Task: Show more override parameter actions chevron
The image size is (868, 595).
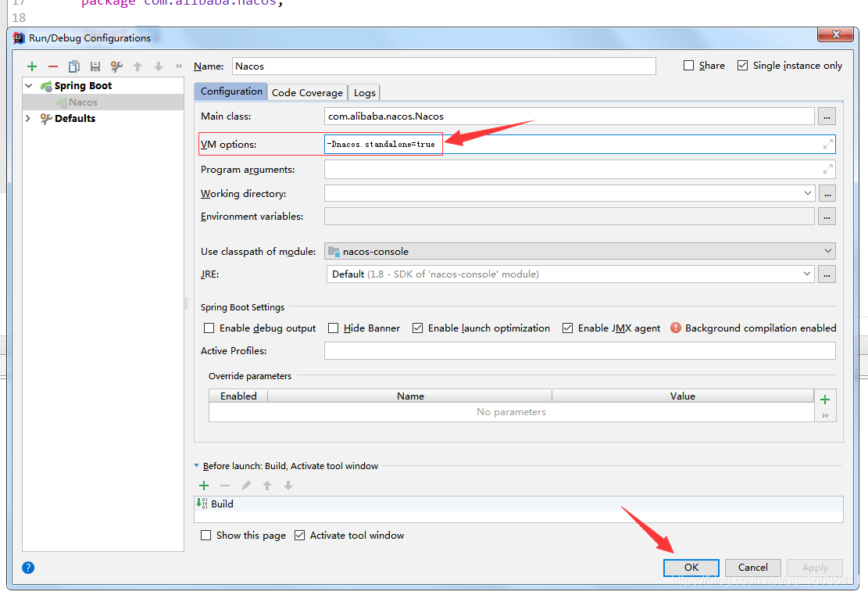Action: coord(825,415)
